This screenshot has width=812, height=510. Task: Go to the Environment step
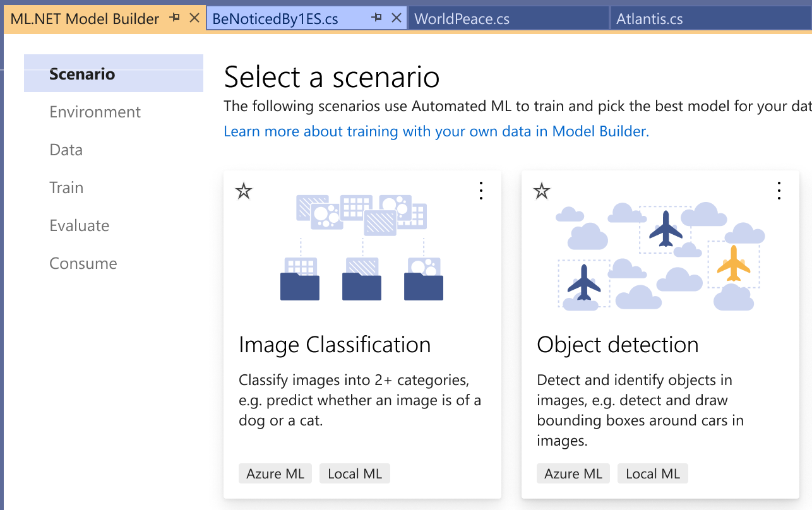95,112
